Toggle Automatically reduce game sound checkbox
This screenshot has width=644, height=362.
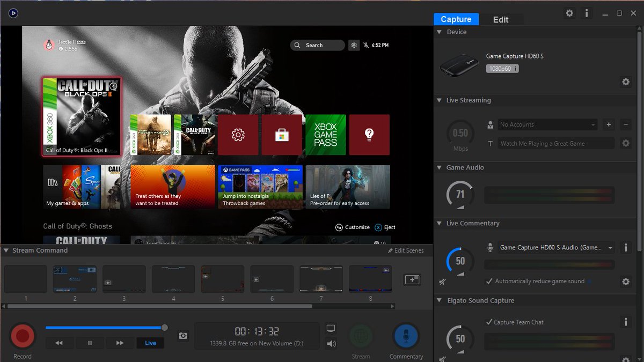coord(489,281)
